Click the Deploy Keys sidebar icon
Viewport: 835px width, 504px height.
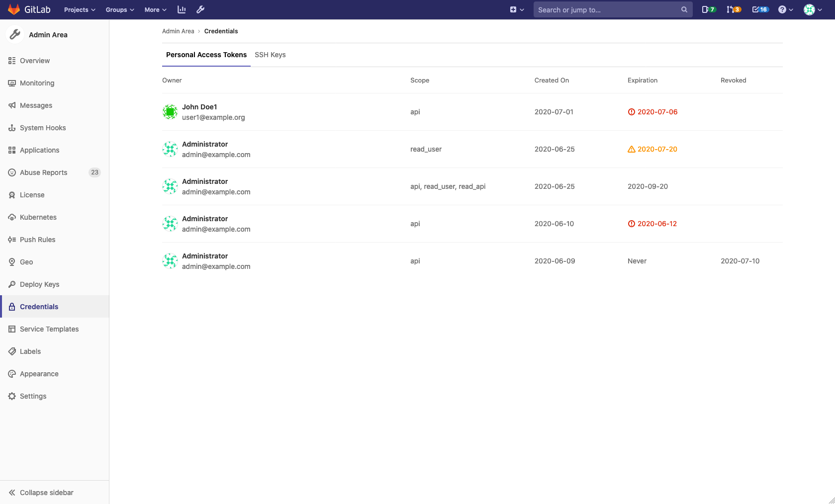click(x=12, y=284)
